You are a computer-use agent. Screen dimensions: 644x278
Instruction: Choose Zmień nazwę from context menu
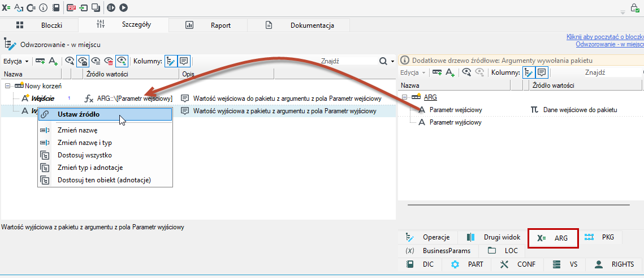tap(105, 130)
